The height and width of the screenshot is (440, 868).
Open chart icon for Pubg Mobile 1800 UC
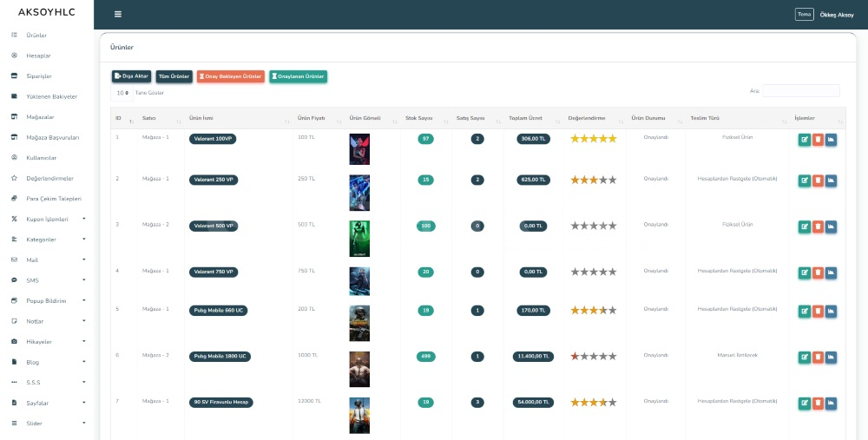coord(831,357)
